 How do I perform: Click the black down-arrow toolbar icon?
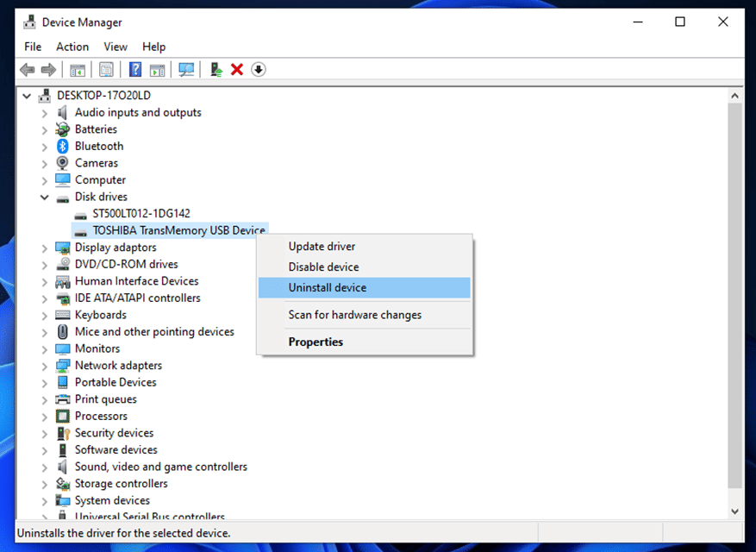coord(259,70)
